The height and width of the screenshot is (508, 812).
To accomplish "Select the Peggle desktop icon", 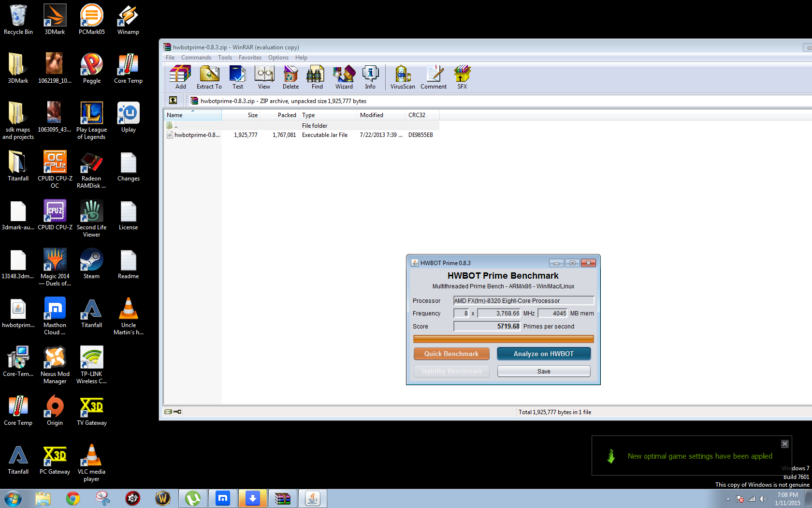I will click(x=92, y=68).
